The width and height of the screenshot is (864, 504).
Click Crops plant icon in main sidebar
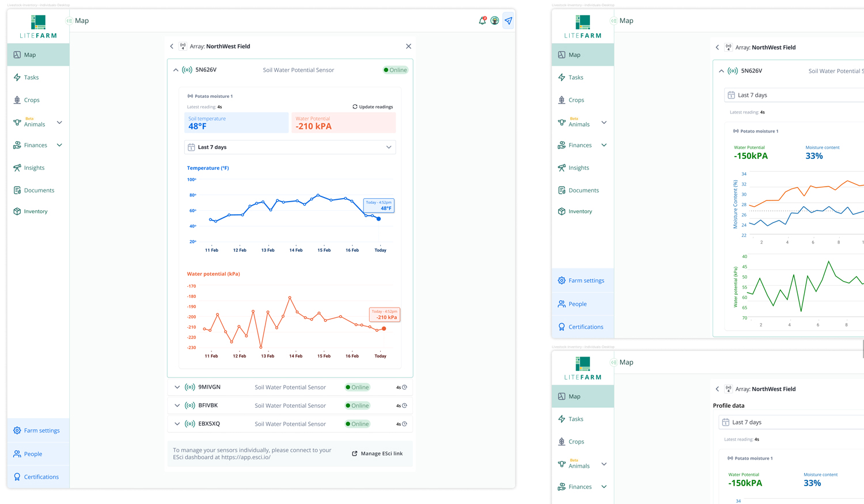17,100
